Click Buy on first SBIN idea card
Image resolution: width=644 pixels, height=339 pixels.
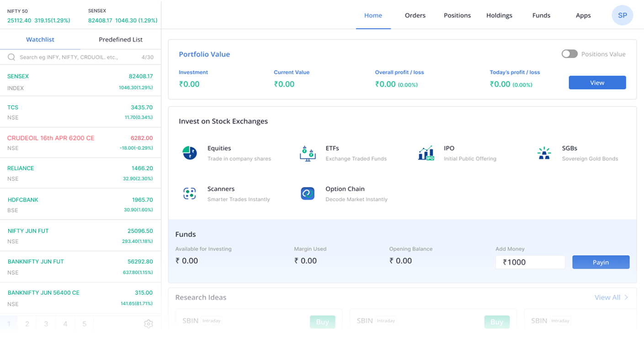323,322
